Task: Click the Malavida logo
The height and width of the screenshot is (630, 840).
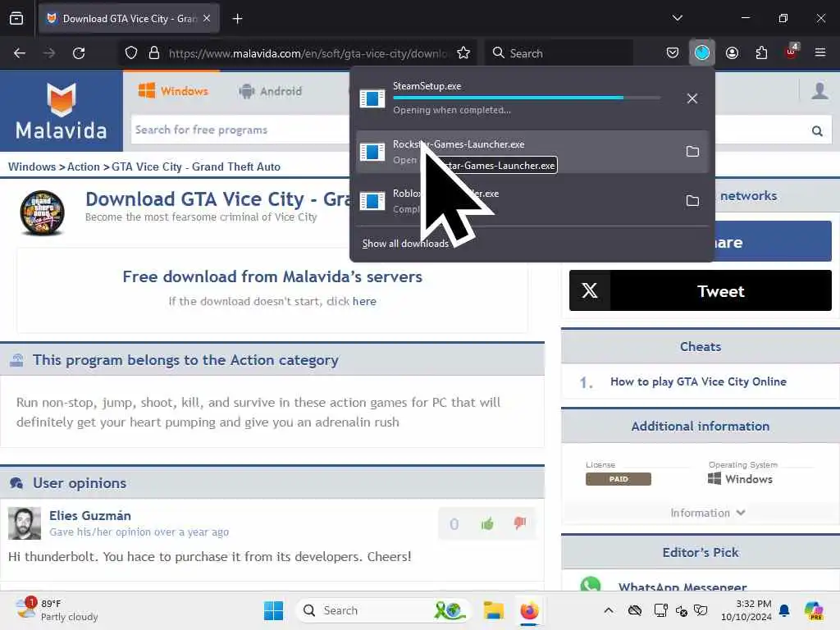Action: click(x=61, y=111)
